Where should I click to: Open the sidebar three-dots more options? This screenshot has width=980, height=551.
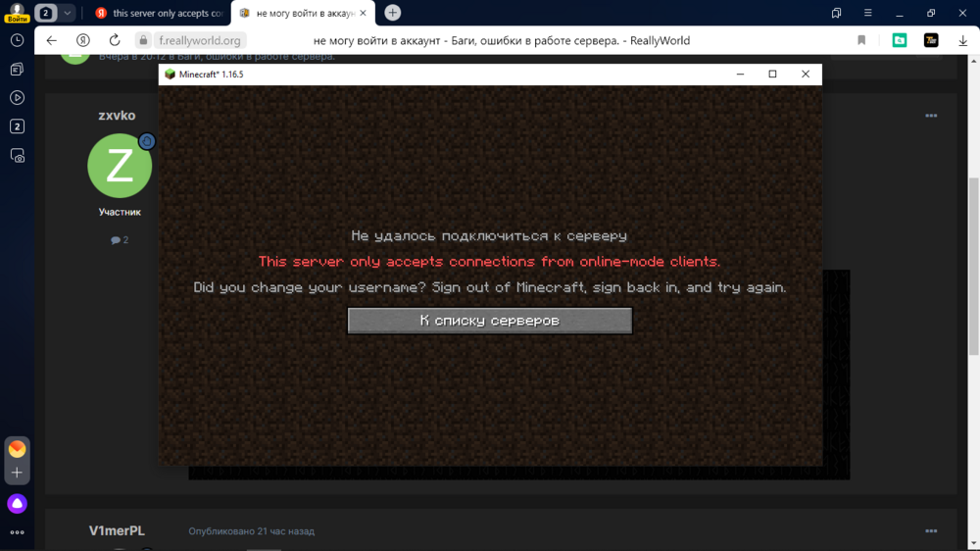(x=17, y=532)
